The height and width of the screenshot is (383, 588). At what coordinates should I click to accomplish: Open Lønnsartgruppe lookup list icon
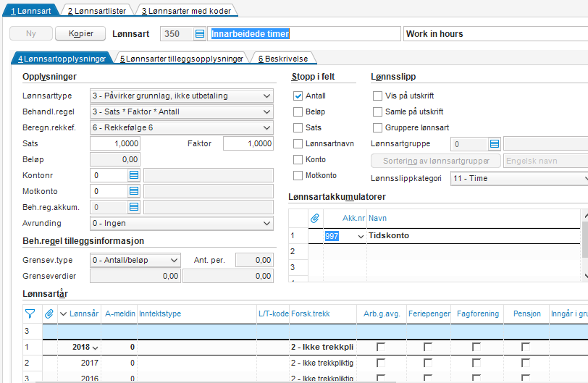point(495,144)
